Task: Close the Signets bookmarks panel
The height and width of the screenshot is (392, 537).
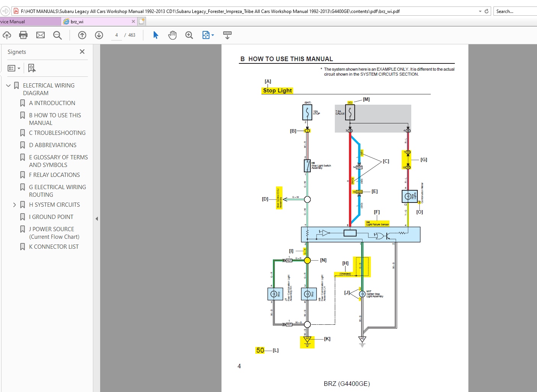Action: pos(82,52)
